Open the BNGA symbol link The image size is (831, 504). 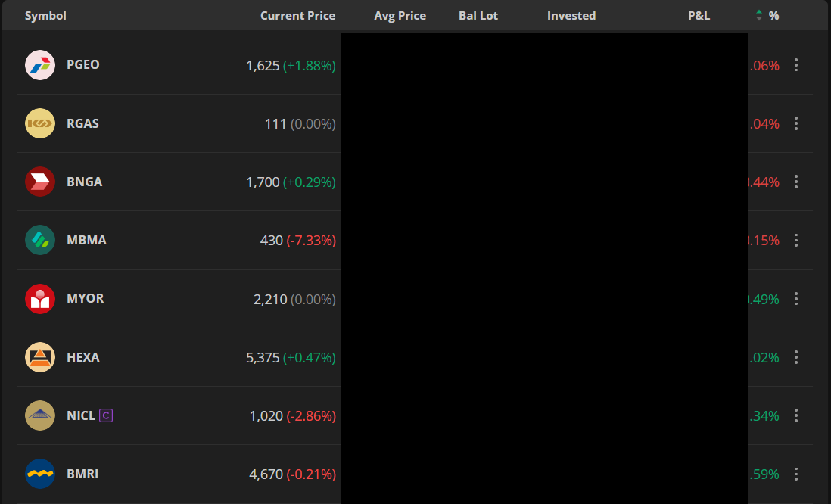point(84,182)
